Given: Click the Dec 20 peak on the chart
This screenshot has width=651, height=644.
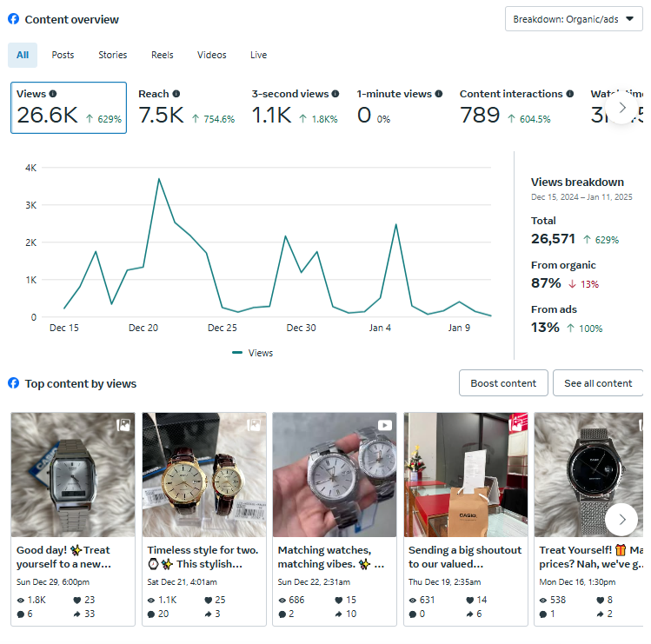Looking at the screenshot, I should tap(159, 179).
